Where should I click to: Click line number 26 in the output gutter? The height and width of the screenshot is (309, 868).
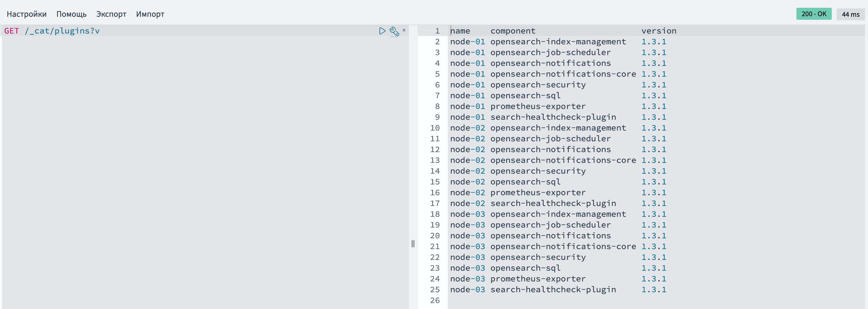pos(435,300)
